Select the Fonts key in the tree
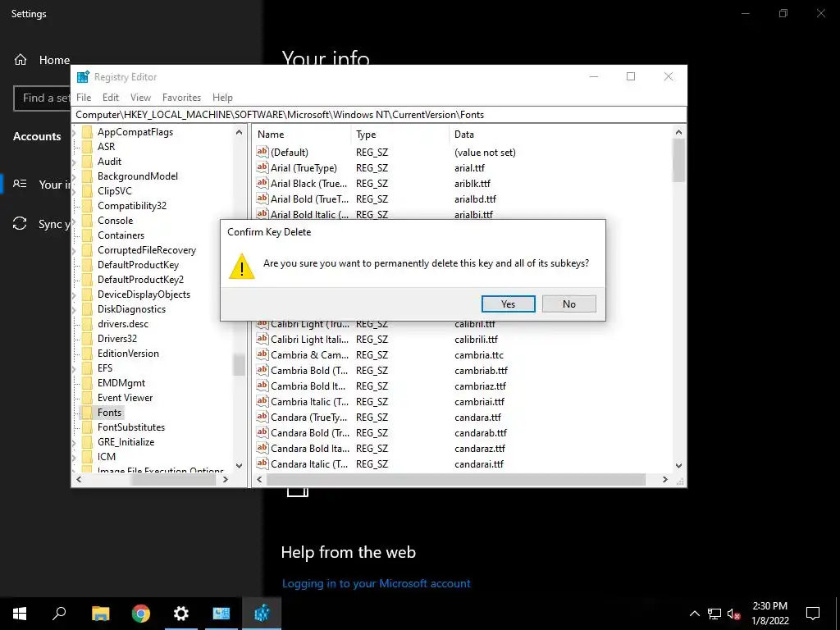Viewport: 840px width, 630px height. click(109, 413)
